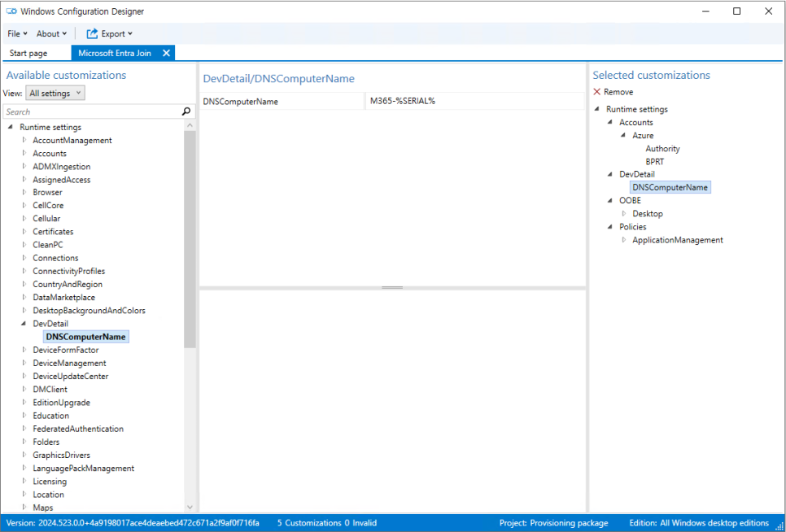Collapse the Policies node in Selected customizations
Image resolution: width=786 pixels, height=532 pixels.
tap(610, 227)
